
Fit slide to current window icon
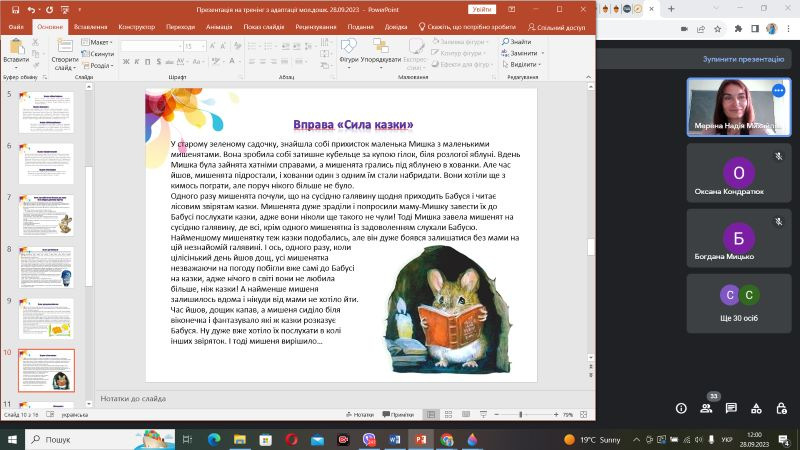(x=584, y=415)
